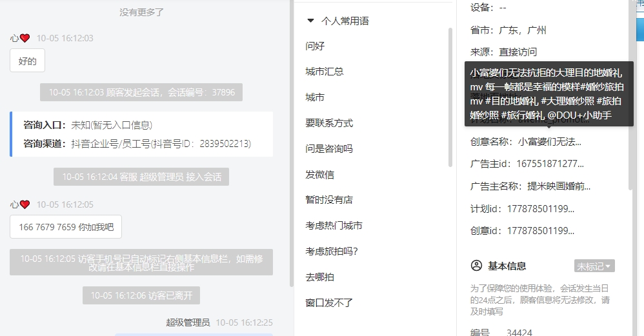Click the 个人常用语 section title
644x336 pixels.
(x=345, y=21)
